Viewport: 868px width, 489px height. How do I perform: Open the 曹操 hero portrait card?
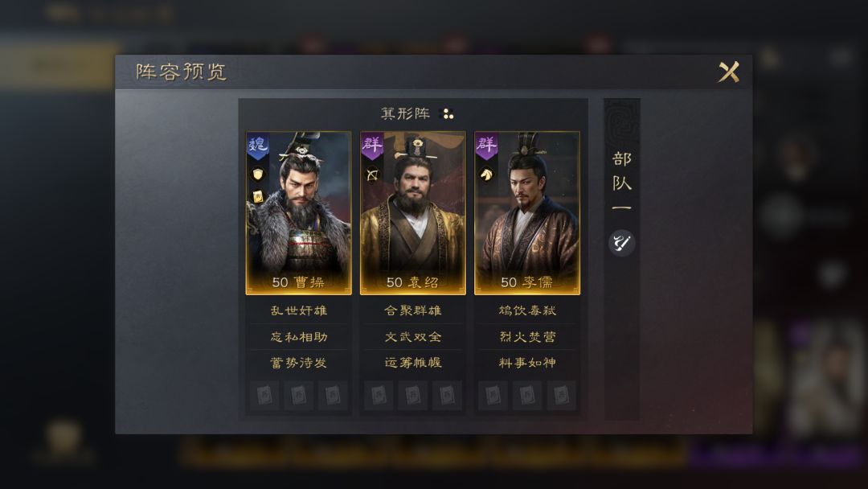(x=298, y=213)
